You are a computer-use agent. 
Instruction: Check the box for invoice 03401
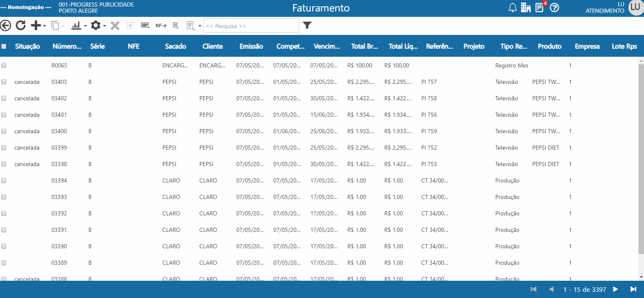click(4, 115)
